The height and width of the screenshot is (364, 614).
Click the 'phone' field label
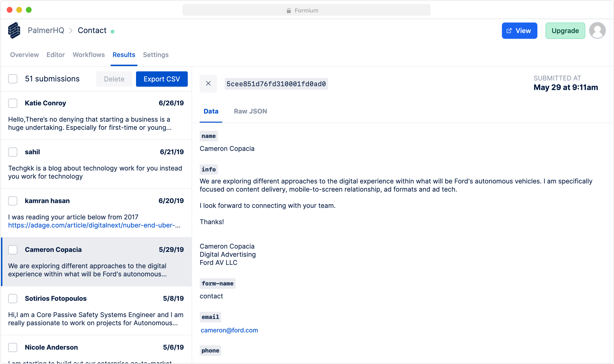(210, 351)
